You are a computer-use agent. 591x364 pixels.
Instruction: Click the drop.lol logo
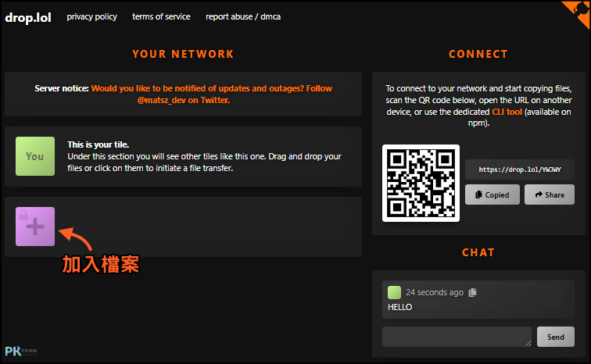point(28,17)
